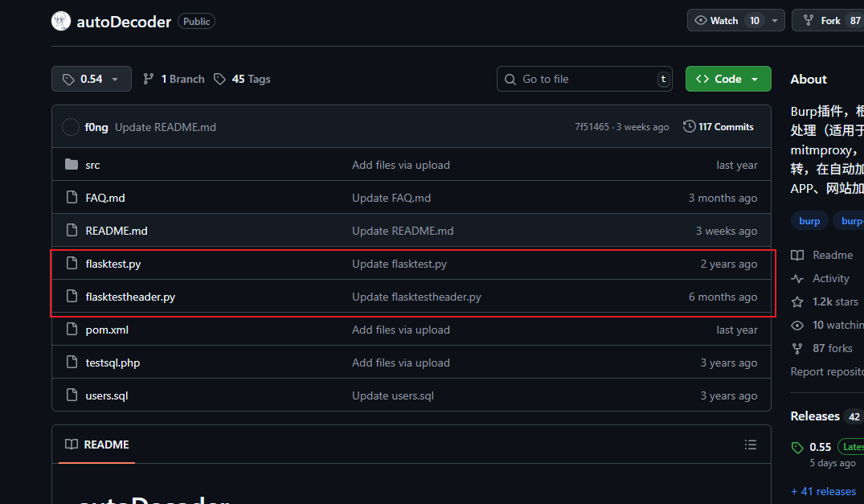Expand the Watch notifications dropdown arrow
864x504 pixels.
point(775,20)
